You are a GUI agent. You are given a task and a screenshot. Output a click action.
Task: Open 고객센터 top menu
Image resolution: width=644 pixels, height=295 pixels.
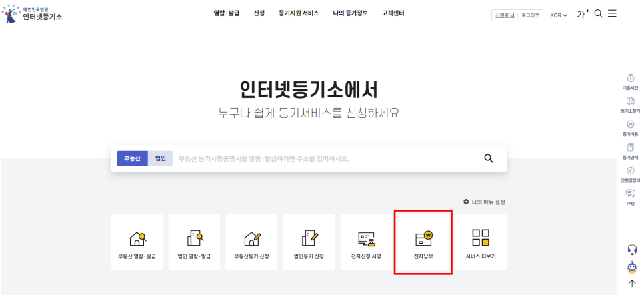(x=393, y=13)
